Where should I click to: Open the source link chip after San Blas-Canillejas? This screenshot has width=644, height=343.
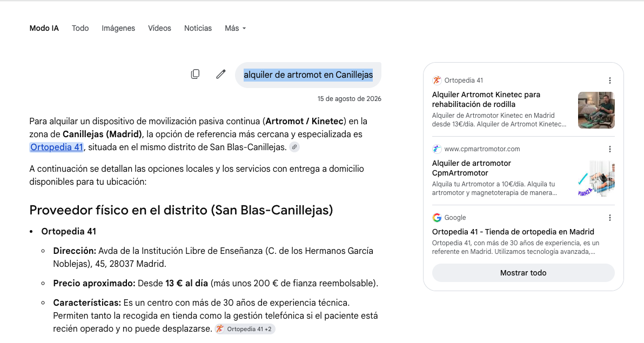(294, 147)
